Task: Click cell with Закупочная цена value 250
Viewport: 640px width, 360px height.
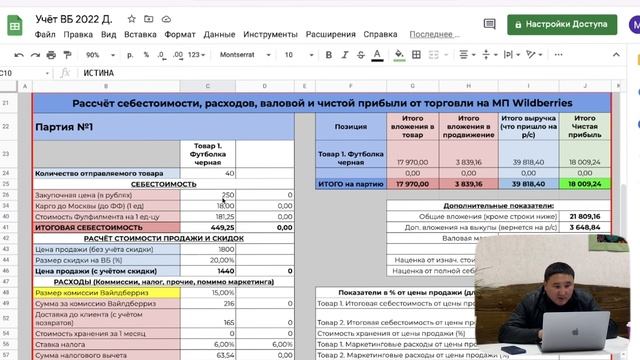Action: click(207, 195)
